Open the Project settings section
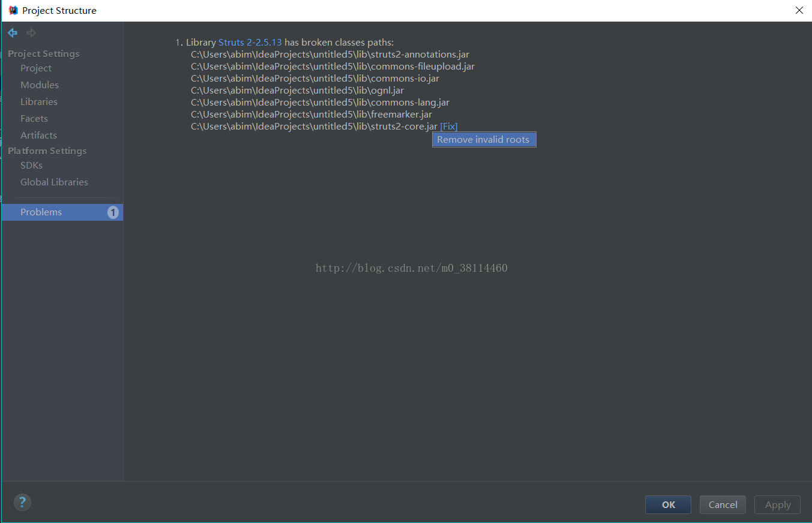This screenshot has width=812, height=523. pyautogui.click(x=36, y=68)
